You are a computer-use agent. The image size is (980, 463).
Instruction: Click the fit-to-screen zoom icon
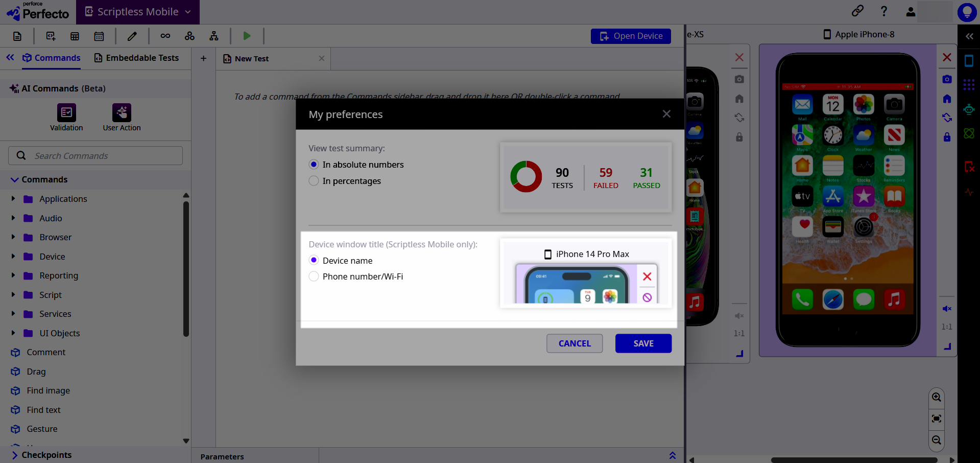(936, 419)
